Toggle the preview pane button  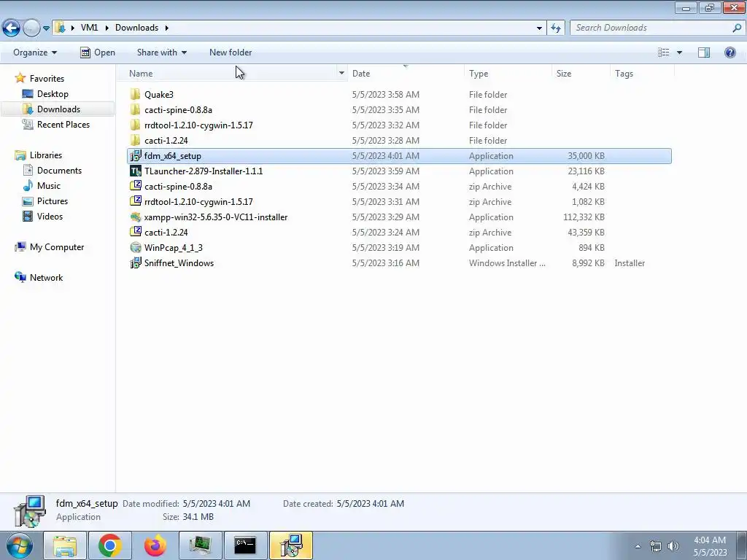pyautogui.click(x=704, y=52)
